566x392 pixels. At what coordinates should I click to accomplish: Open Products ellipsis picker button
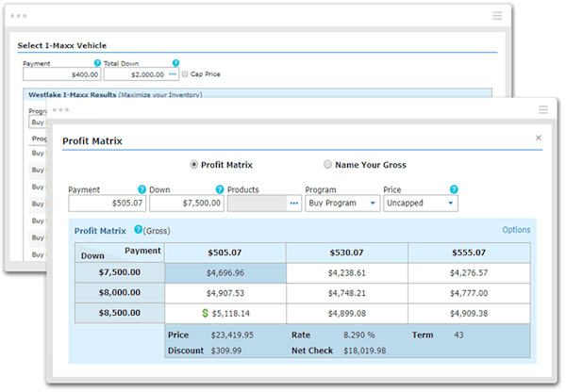pyautogui.click(x=293, y=203)
